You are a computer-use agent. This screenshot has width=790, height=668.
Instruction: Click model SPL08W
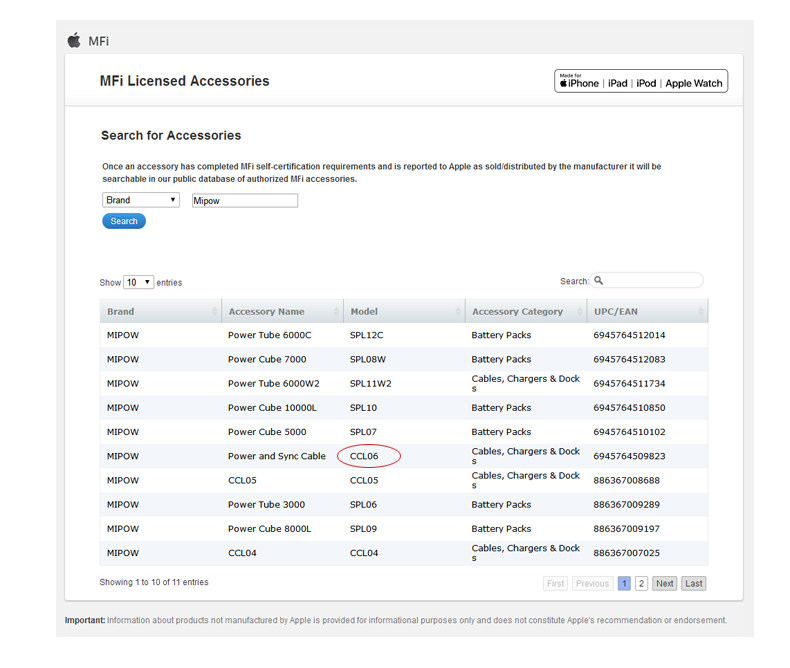[x=368, y=359]
